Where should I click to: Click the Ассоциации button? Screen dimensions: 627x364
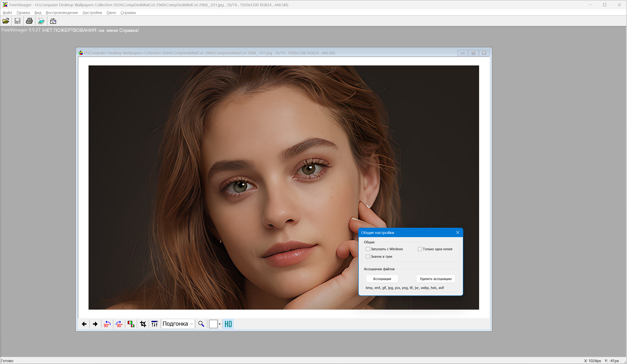click(382, 279)
